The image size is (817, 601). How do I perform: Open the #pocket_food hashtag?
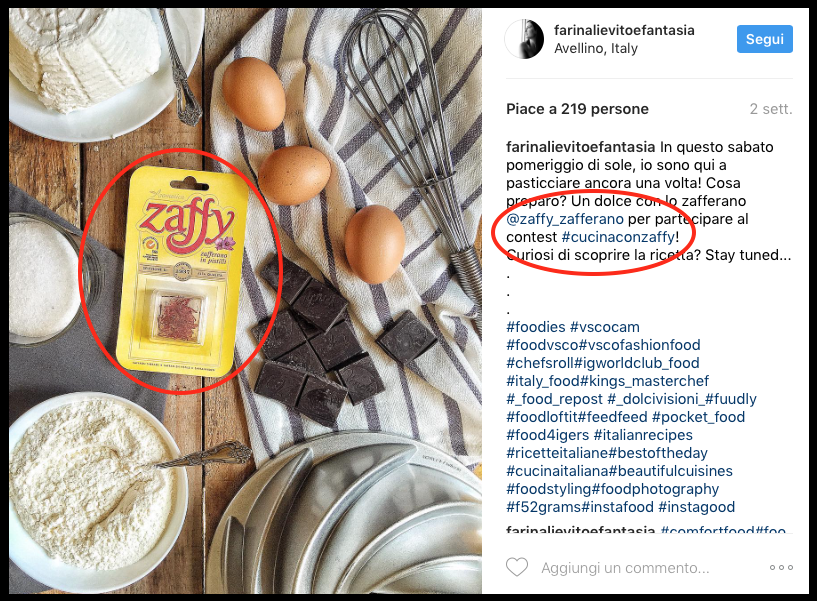tap(698, 417)
